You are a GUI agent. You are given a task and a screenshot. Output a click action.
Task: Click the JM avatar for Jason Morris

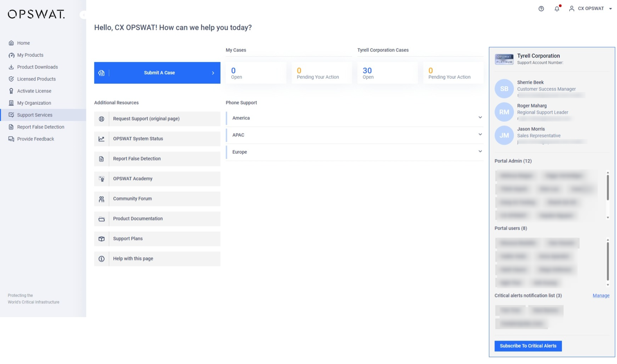point(504,135)
